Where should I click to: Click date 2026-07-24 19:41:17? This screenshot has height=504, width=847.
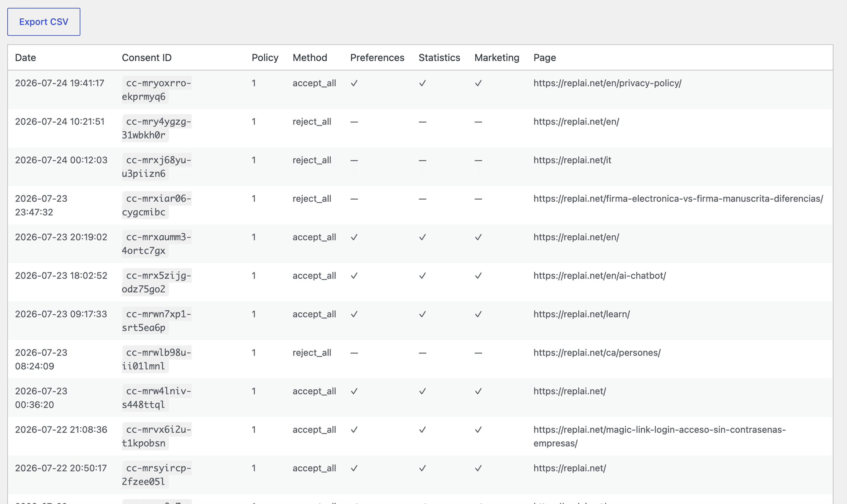tap(60, 83)
